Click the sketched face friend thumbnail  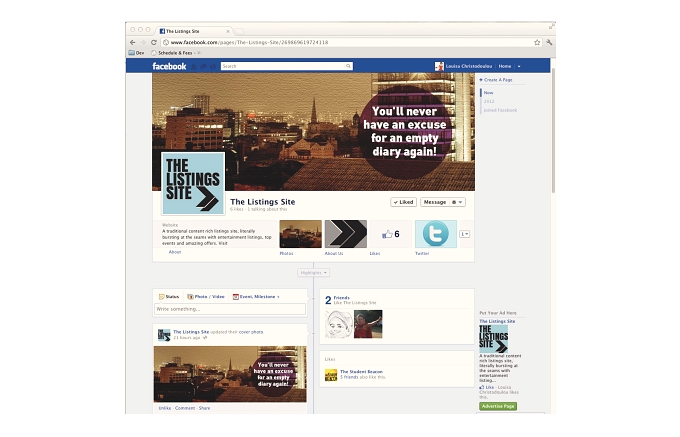339,324
